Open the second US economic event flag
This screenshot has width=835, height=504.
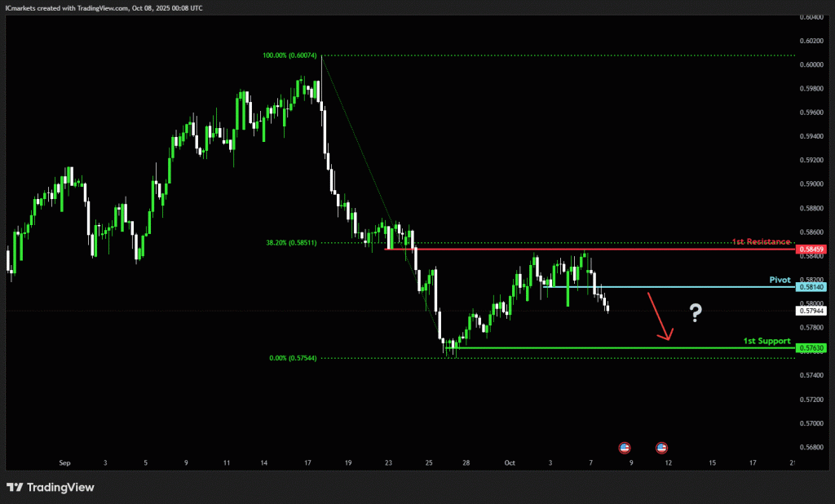(661, 447)
